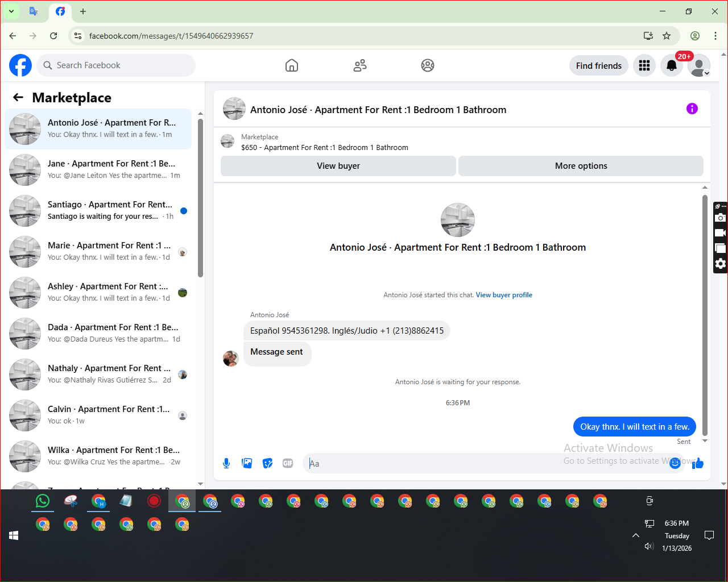This screenshot has width=728, height=582.
Task: Open the emoji picker in message box
Action: 675,463
